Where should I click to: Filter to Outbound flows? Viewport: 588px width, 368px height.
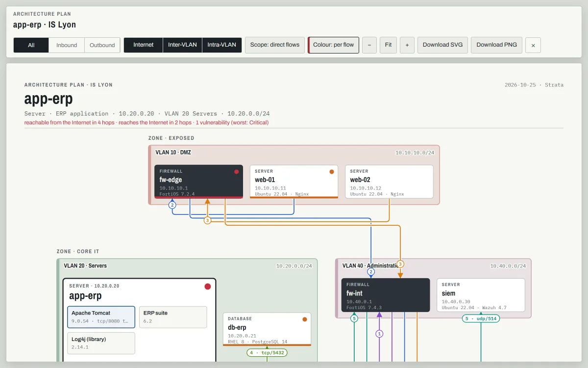102,45
